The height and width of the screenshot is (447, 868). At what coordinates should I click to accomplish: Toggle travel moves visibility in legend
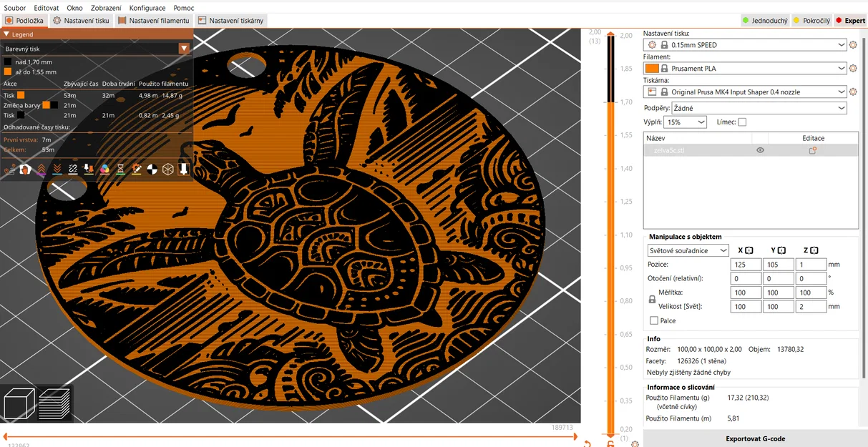tap(9, 170)
